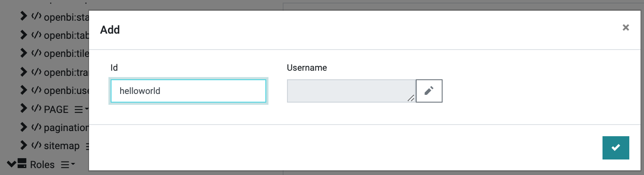Image resolution: width=644 pixels, height=175 pixels.
Task: Click the grey Username text area
Action: (351, 91)
